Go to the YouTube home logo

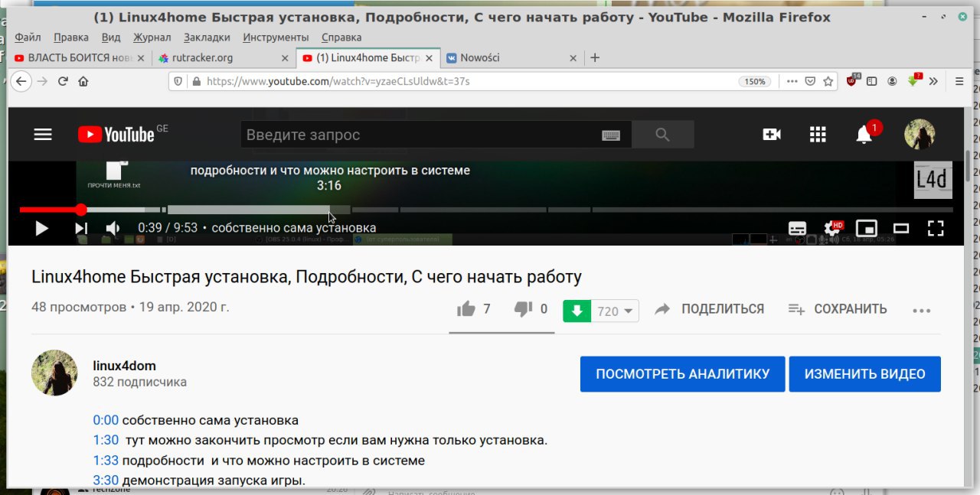pos(116,135)
